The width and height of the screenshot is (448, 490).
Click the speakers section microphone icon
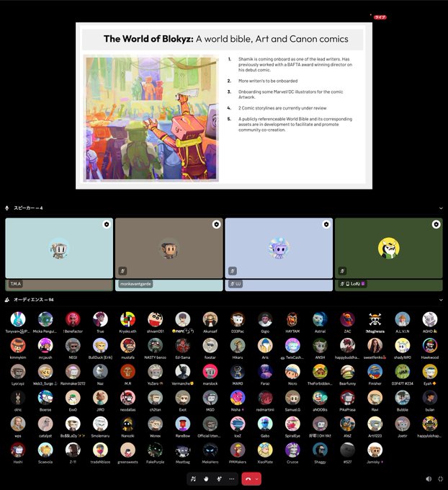click(7, 208)
